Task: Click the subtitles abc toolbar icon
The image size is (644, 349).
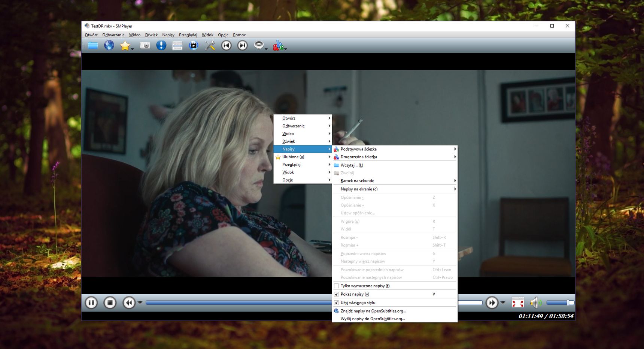Action: pos(278,46)
